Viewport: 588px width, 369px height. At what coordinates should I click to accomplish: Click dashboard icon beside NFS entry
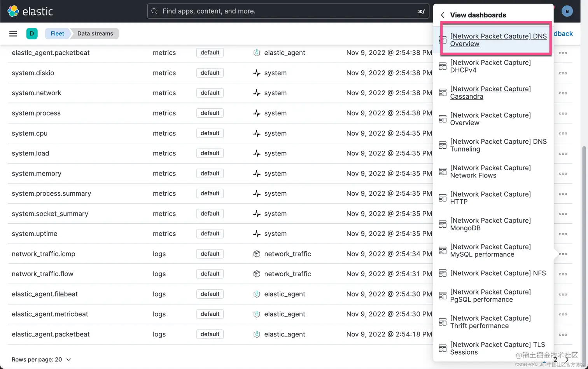pos(443,273)
